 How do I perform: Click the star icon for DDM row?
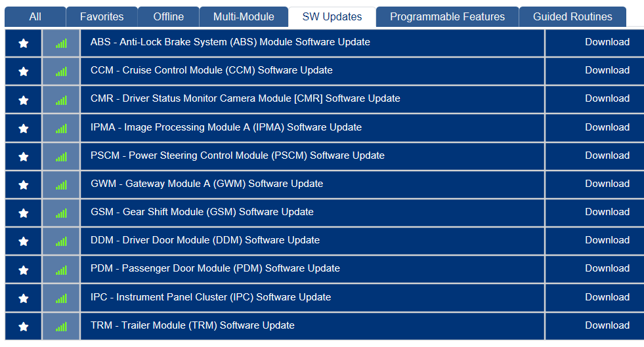24,241
